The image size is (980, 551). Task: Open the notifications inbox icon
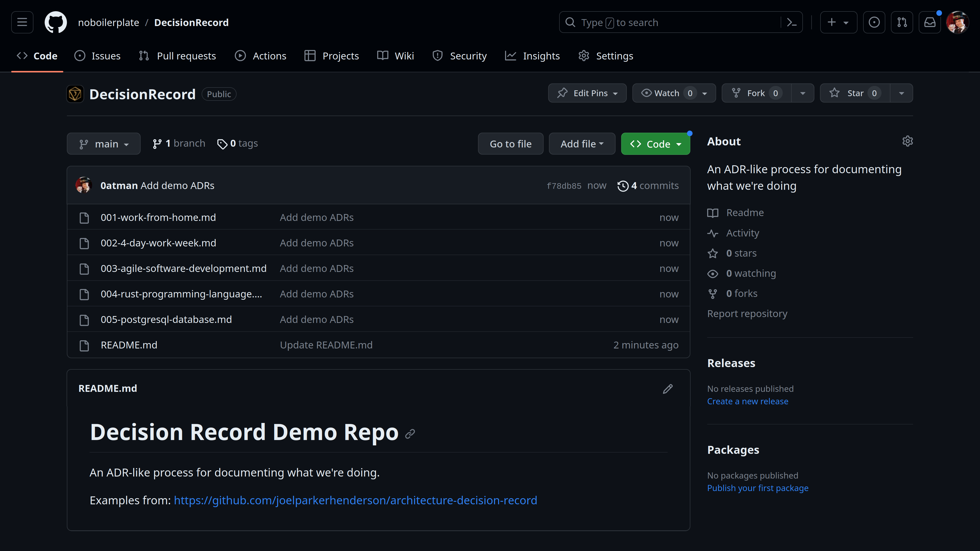930,22
